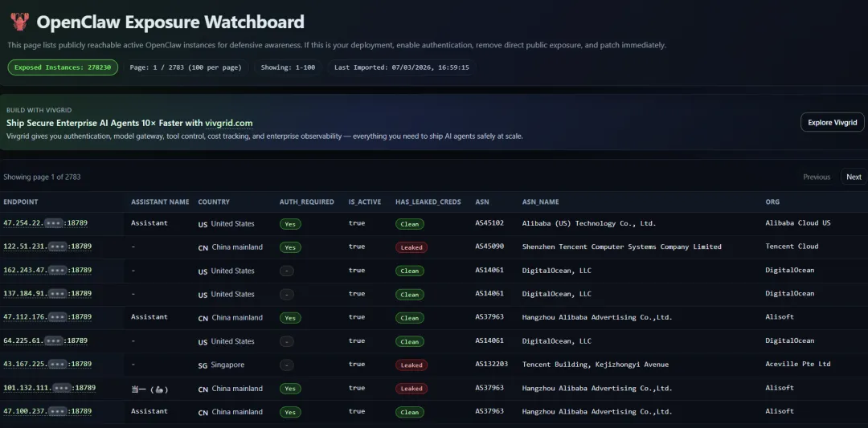Go to the Next page

pos(854,177)
